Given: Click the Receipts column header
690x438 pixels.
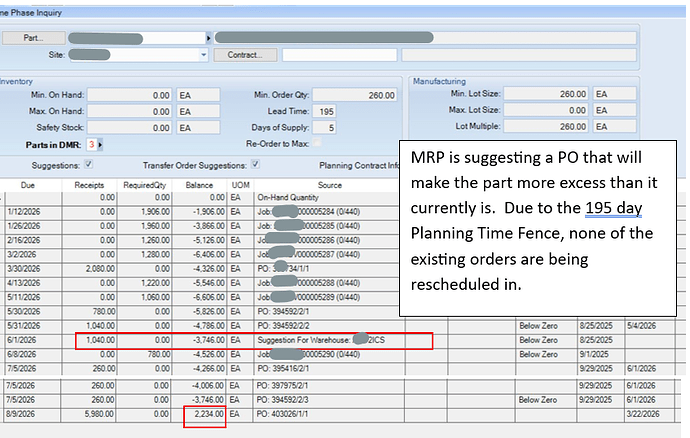Looking at the screenshot, I should click(90, 185).
